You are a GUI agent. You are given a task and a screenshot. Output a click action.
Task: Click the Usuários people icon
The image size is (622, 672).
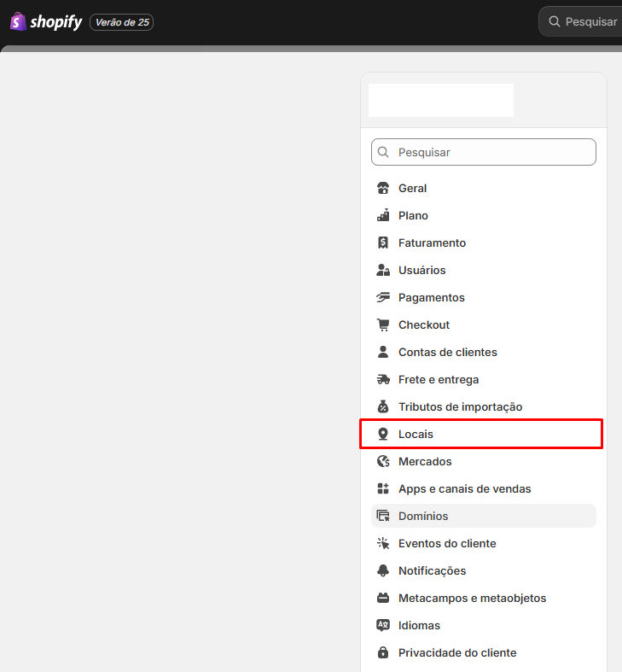click(383, 271)
